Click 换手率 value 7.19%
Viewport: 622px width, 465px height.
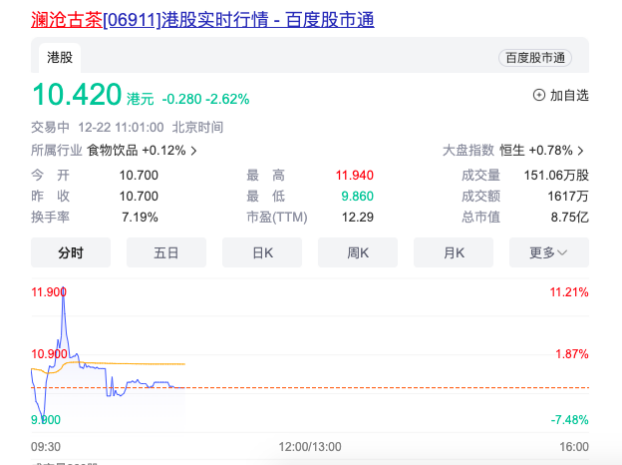pos(140,217)
